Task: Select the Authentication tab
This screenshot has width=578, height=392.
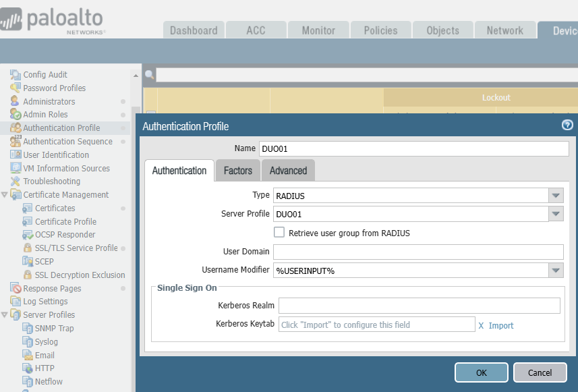Action: (179, 171)
